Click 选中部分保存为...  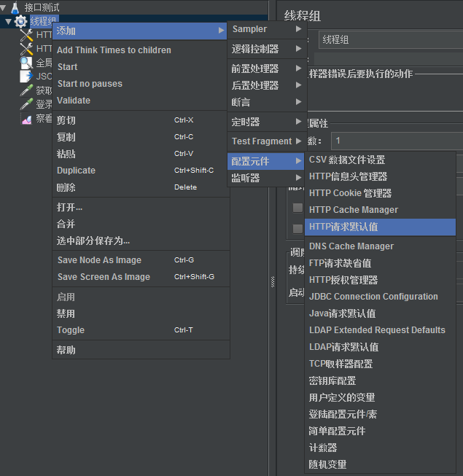pyautogui.click(x=141, y=241)
